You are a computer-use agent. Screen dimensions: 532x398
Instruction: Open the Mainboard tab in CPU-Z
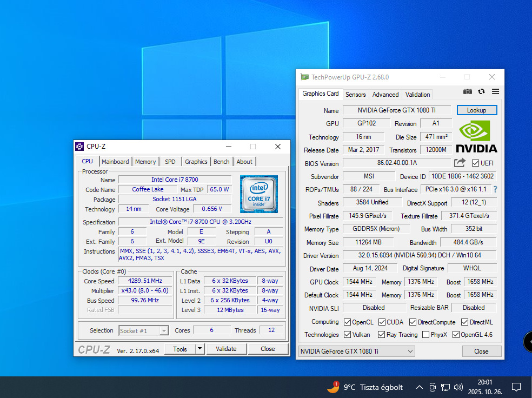[x=115, y=161]
